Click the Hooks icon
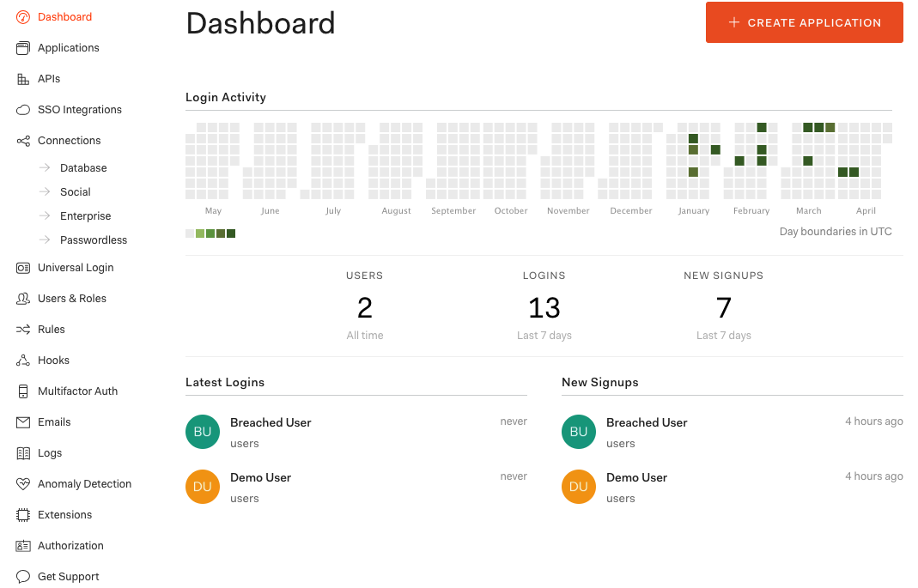918x588 pixels. pos(23,360)
